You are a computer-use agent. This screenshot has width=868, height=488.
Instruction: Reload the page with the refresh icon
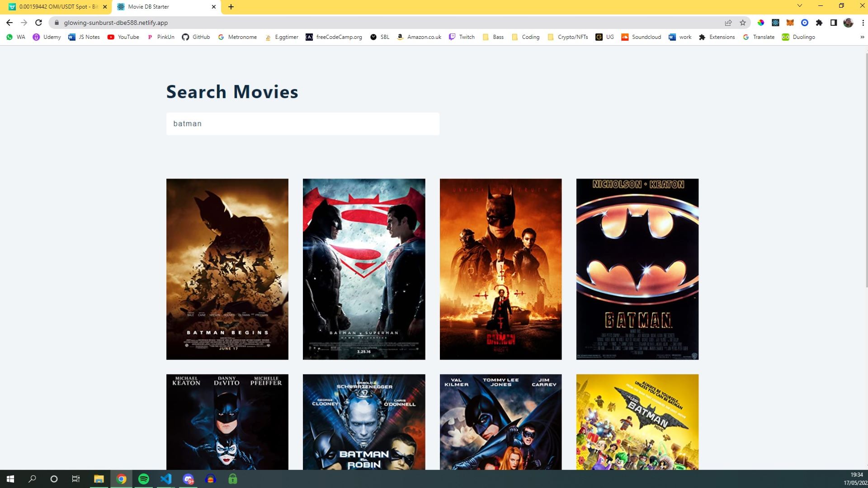(38, 23)
